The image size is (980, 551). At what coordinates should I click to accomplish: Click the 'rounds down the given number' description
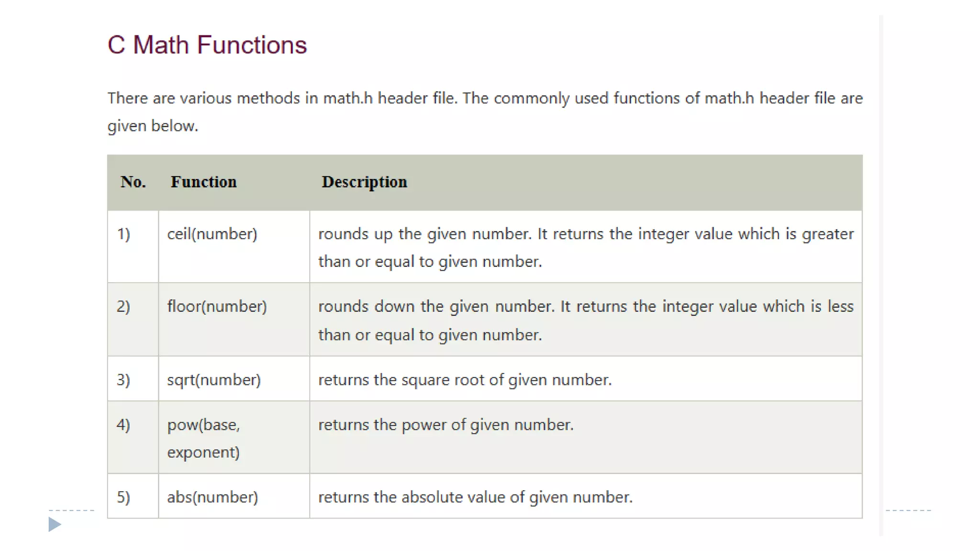click(x=586, y=320)
